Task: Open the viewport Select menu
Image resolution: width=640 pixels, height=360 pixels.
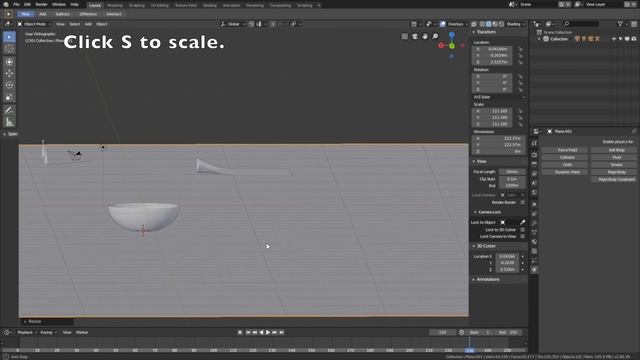Action: click(75, 24)
